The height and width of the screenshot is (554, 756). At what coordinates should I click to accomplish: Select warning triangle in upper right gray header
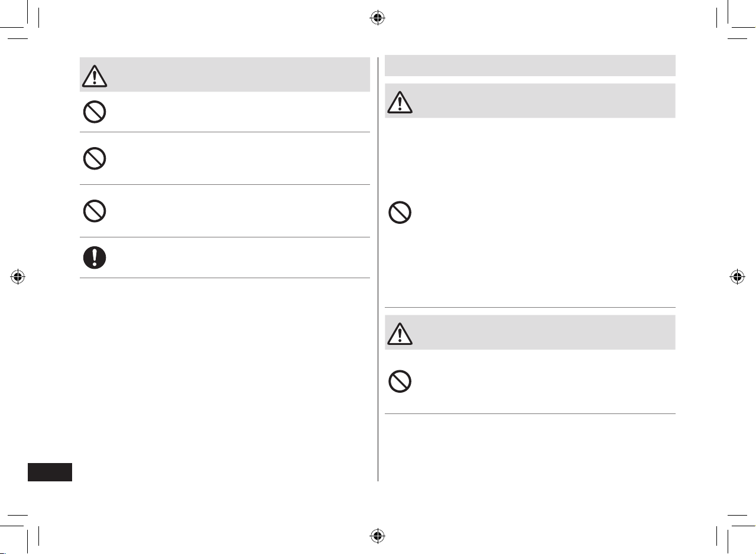pos(400,101)
